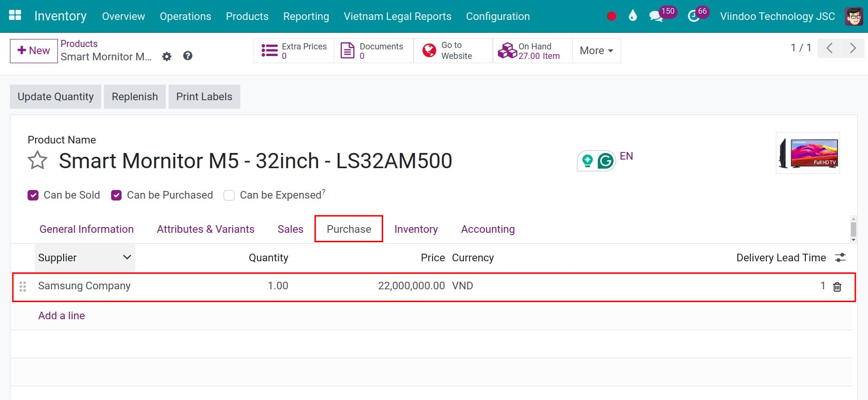Click the green lightbulb suggestion icon
Image resolution: width=868 pixels, height=400 pixels.
[587, 161]
